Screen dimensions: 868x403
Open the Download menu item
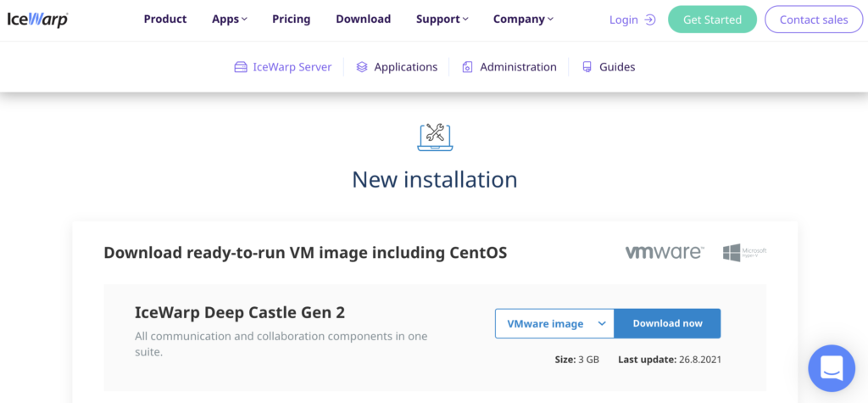tap(363, 19)
